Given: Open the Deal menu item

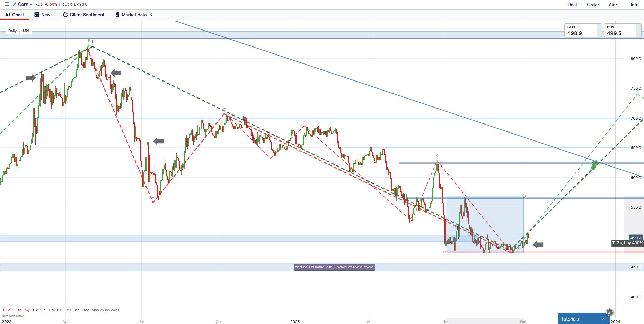Looking at the screenshot, I should coord(572,5).
